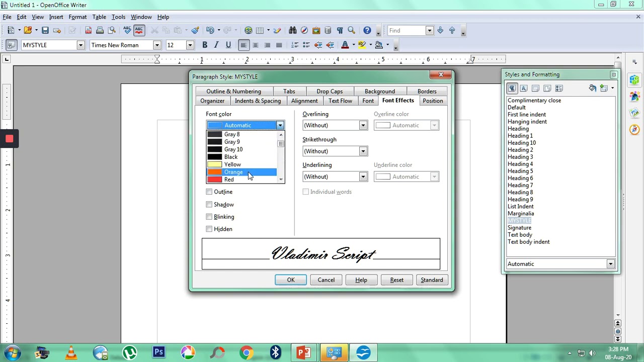This screenshot has width=644, height=362.
Task: Justify the paragraph text
Action: click(279, 45)
